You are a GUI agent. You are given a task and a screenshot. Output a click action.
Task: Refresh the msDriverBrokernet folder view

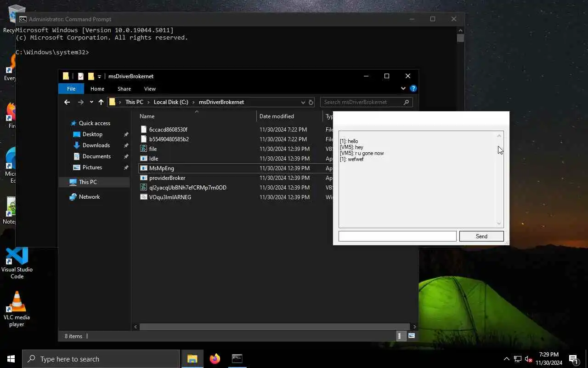tap(311, 102)
